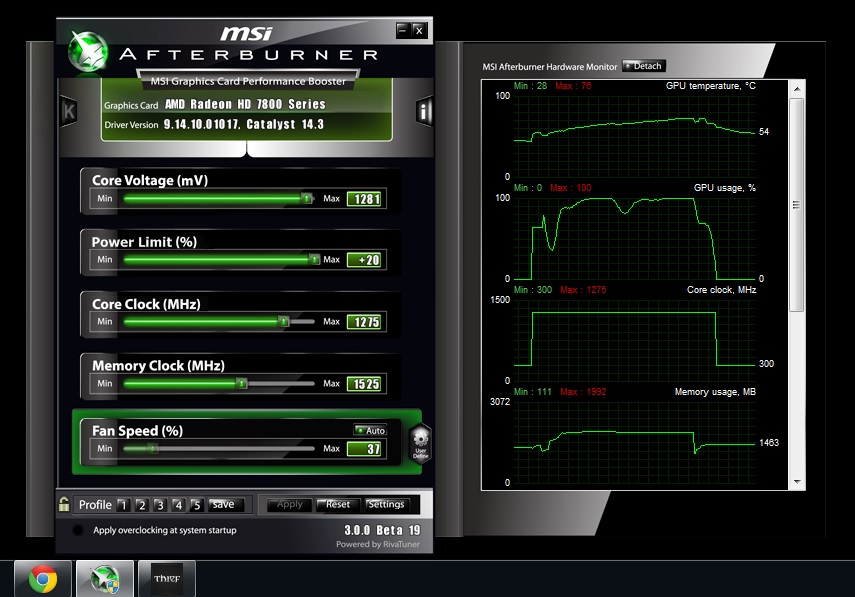Close the Afterburner window
Viewport: 855px width, 597px height.
[x=419, y=30]
